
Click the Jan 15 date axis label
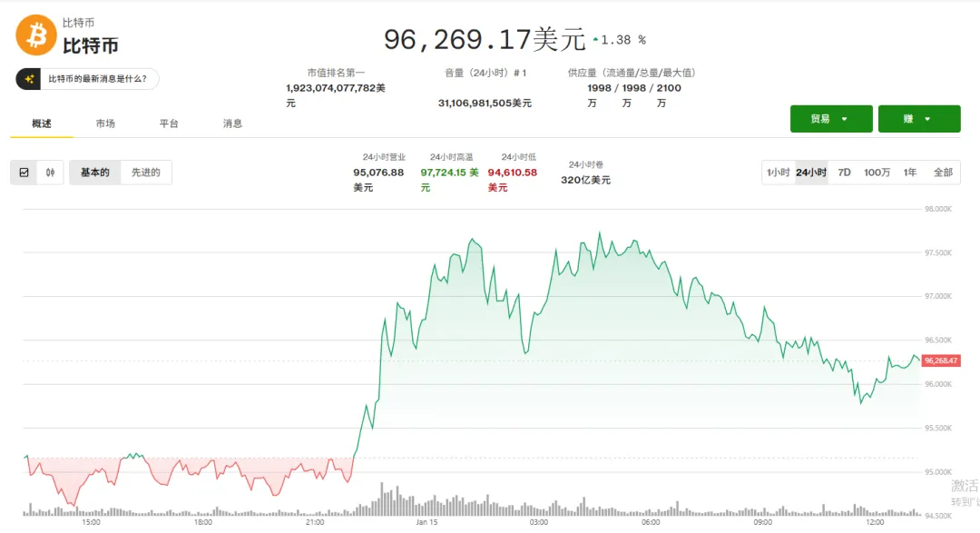pos(426,522)
